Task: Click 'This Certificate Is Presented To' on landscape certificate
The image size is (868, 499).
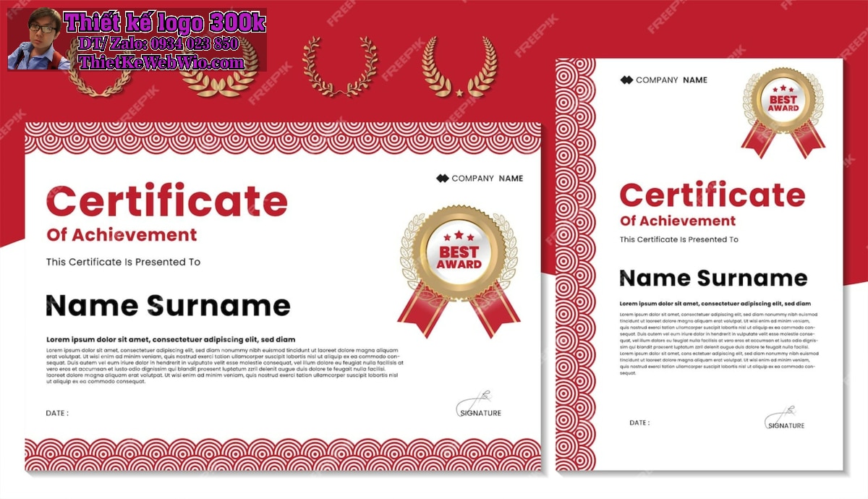Action: [123, 262]
